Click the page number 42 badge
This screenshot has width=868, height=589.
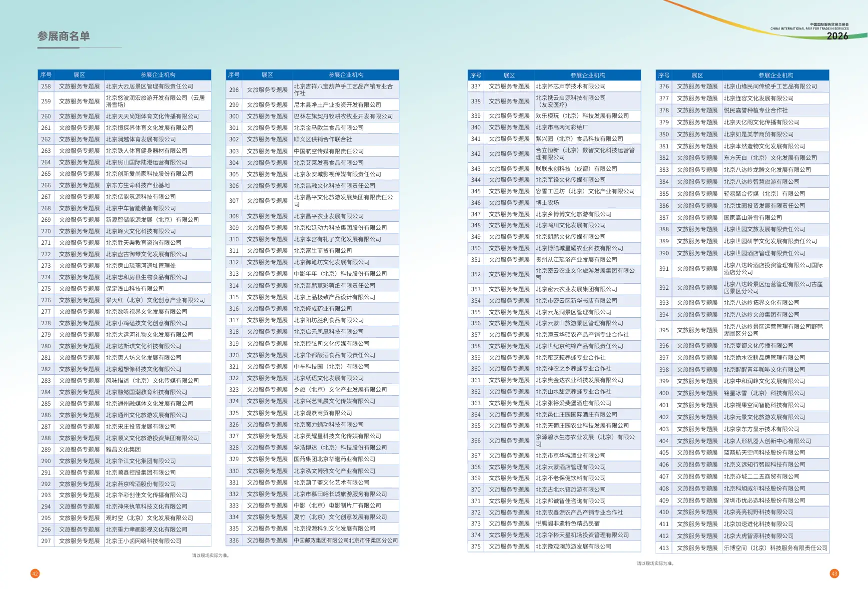[35, 574]
